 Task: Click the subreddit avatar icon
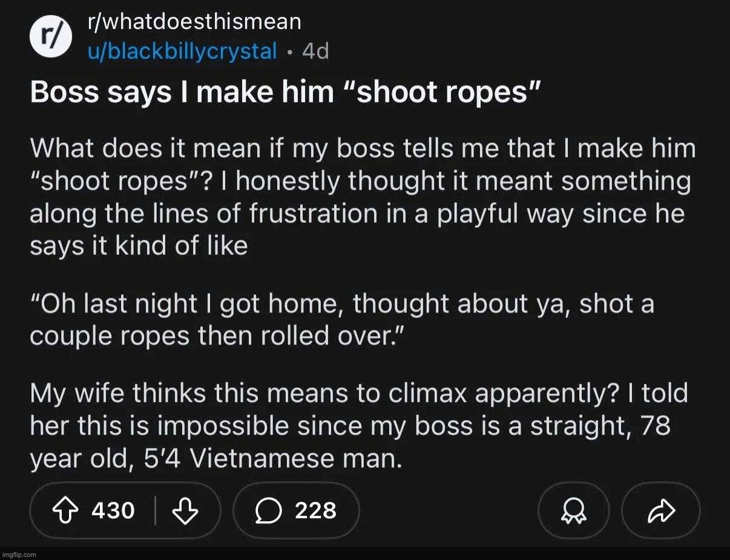[x=51, y=36]
